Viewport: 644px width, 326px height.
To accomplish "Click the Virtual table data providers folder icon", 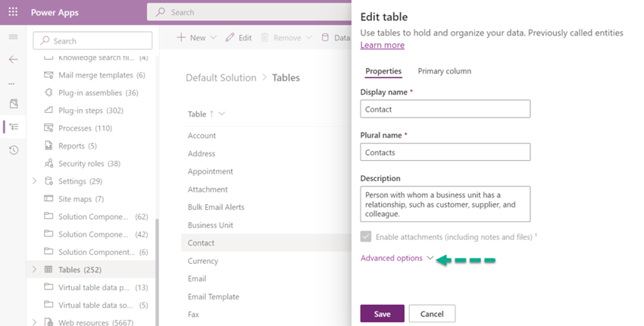I will click(48, 287).
